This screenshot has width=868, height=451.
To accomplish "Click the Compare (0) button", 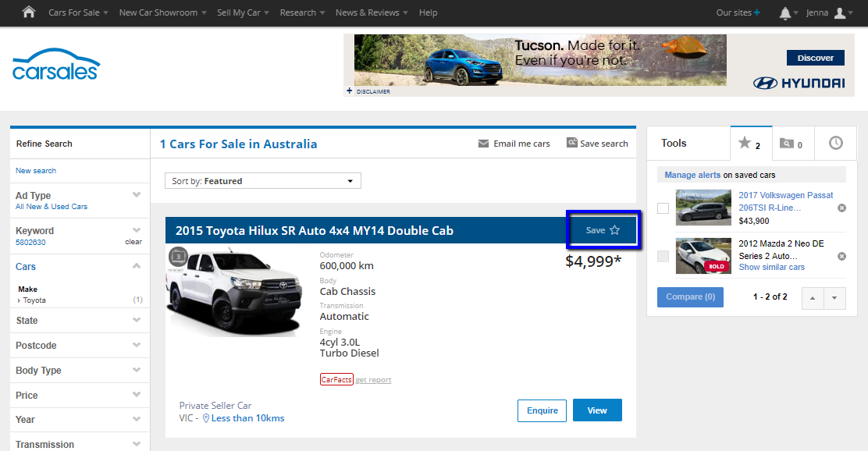I will click(x=690, y=297).
